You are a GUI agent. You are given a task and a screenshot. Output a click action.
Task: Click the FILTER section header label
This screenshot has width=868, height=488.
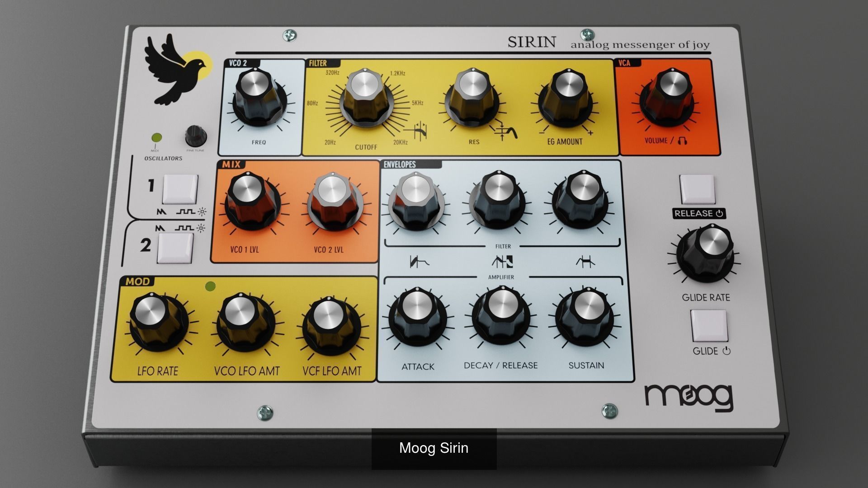[x=318, y=63]
